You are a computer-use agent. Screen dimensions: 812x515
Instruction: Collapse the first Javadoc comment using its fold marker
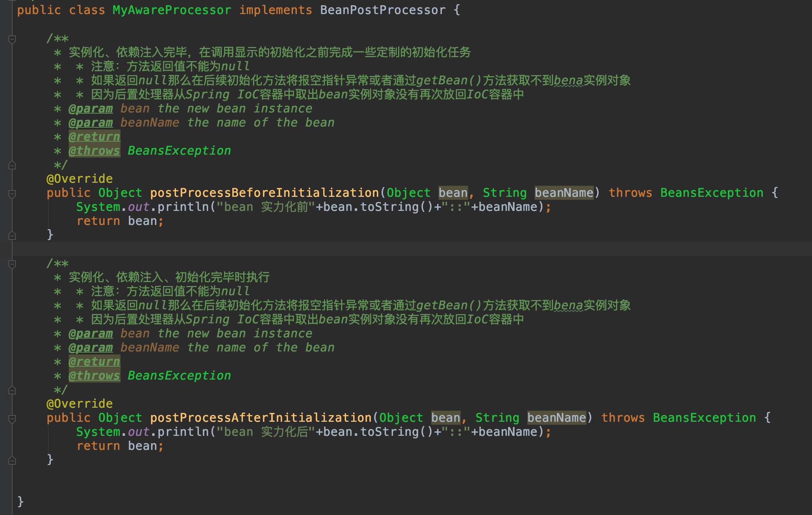click(12, 39)
